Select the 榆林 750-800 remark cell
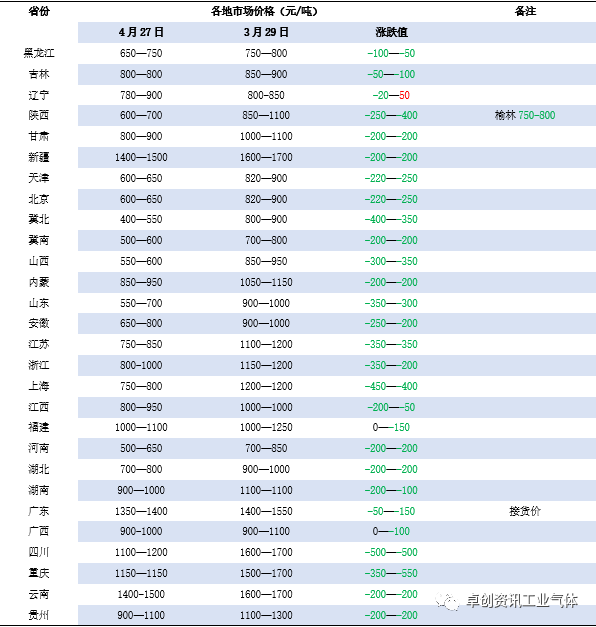Viewport: 596px width, 627px height. (x=525, y=115)
